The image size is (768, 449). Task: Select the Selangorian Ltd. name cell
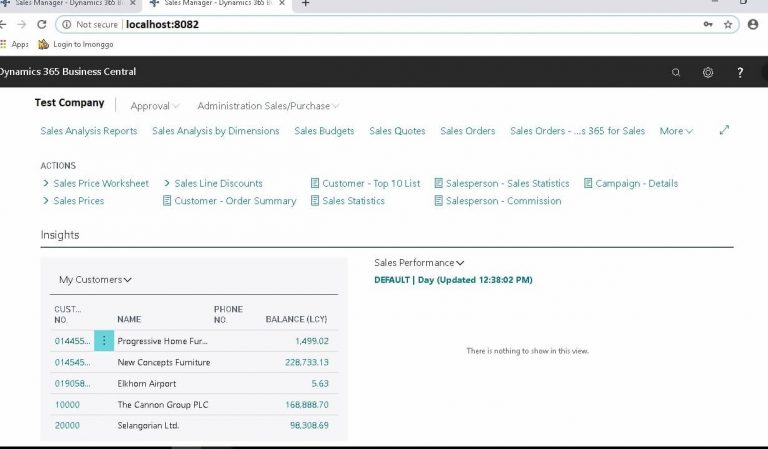(148, 425)
